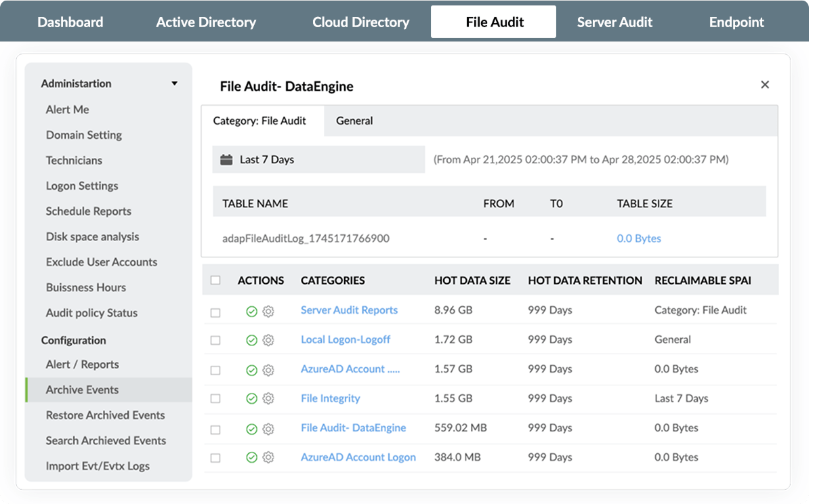This screenshot has width=813, height=504.
Task: Select the checkbox for AzureAD Account Logon
Action: pos(215,458)
